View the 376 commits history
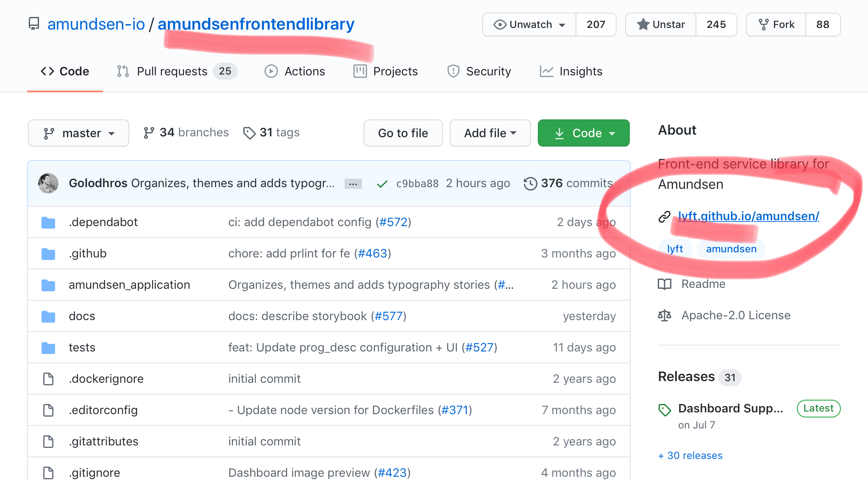Screen dimensions: 868x481 click(568, 183)
